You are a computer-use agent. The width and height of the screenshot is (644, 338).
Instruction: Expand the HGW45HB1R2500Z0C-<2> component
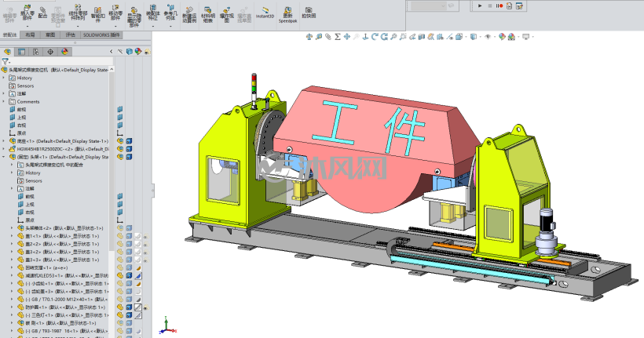(x=4, y=149)
